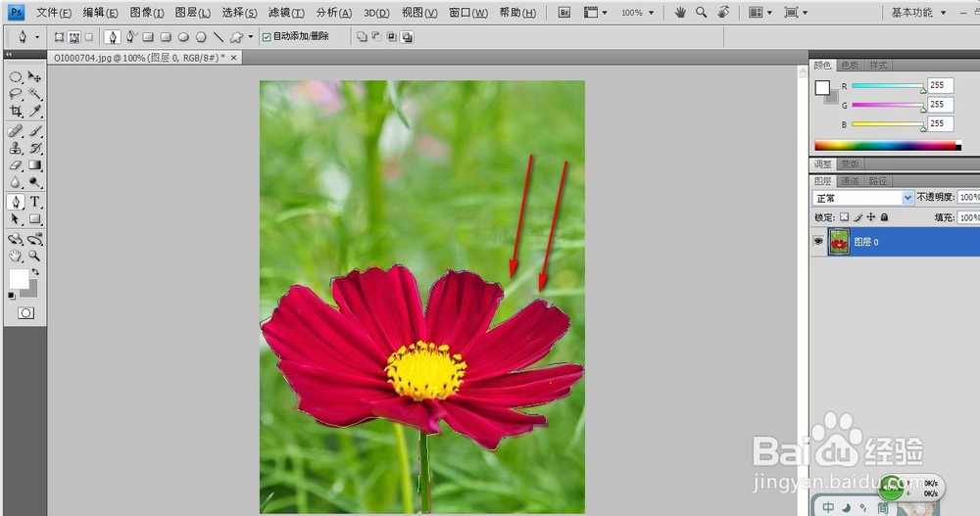Close the OI000704.jpg document tab
Image resolution: width=980 pixels, height=516 pixels.
tap(234, 58)
